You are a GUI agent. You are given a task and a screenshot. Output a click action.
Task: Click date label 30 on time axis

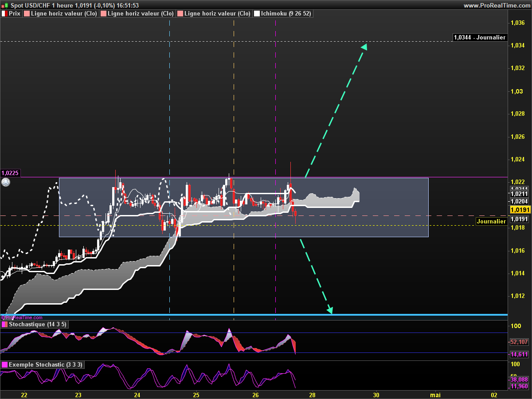(376, 395)
